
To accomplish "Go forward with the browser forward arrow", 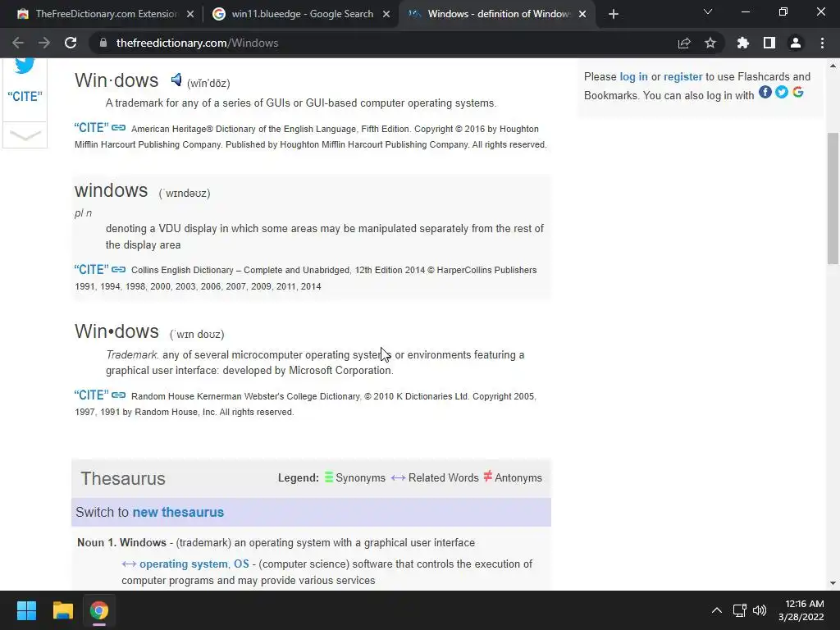I will coord(44,43).
